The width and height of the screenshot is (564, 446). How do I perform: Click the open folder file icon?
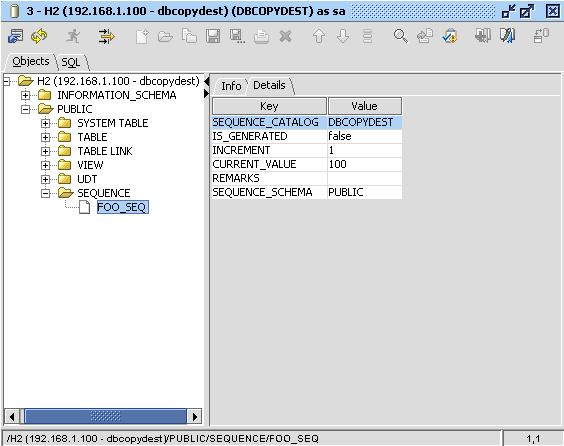point(165,37)
